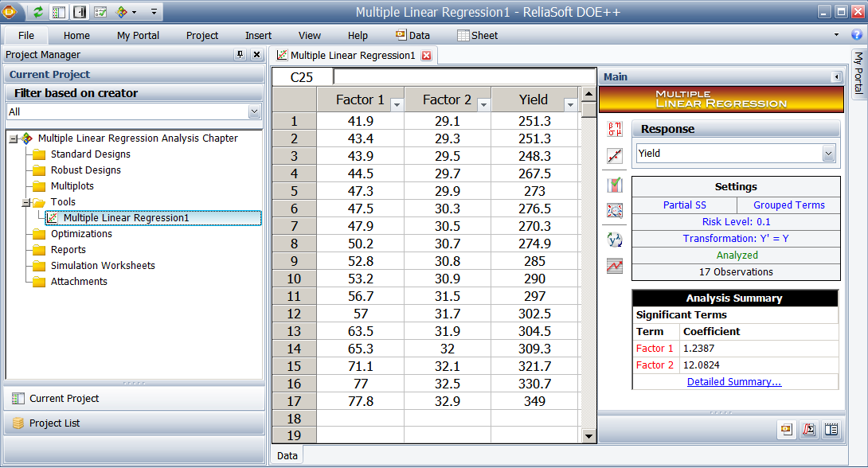
Task: Click the Grouped Terms setting link
Action: pyautogui.click(x=789, y=205)
